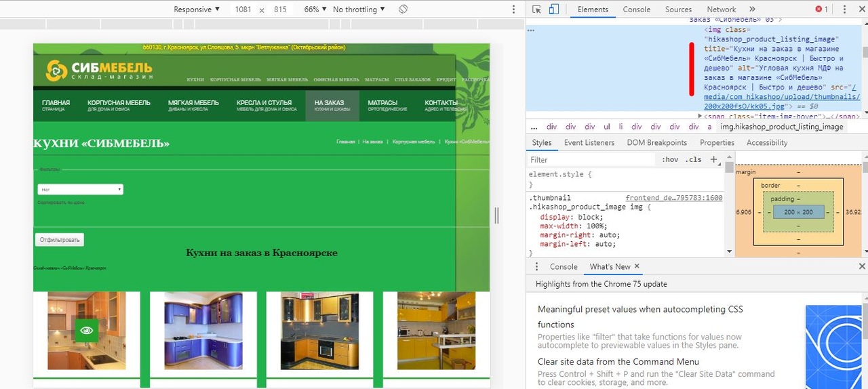The height and width of the screenshot is (389, 868).
Task: Show more DevTools tabs chevron
Action: [x=752, y=9]
